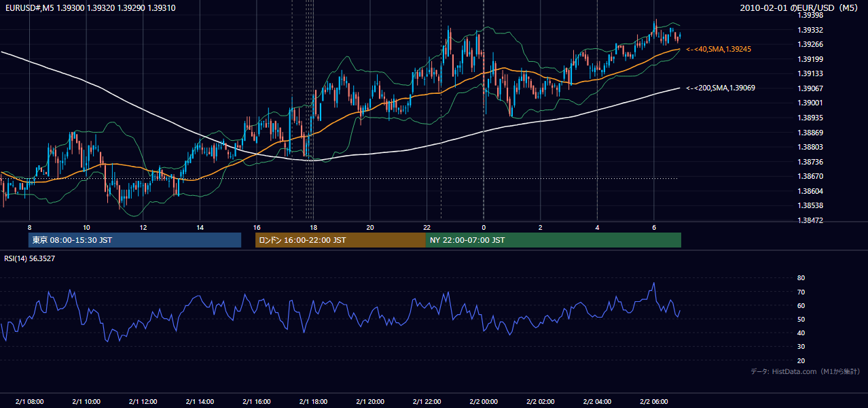
Task: Click price axis label 1.39199
Action: [810, 59]
